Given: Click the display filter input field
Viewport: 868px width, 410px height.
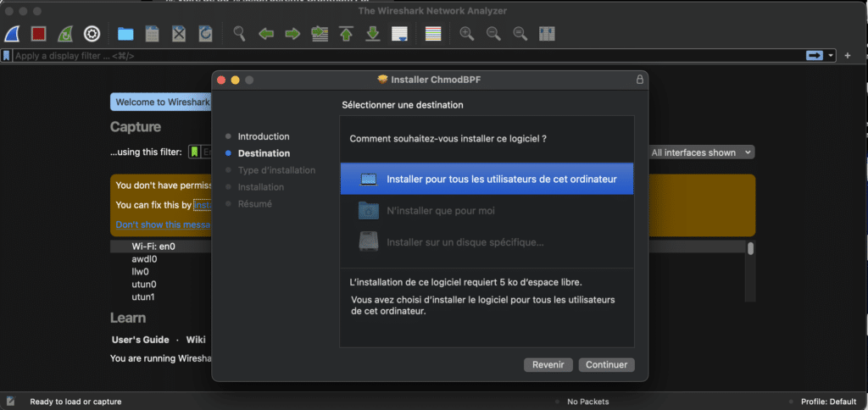Looking at the screenshot, I should [409, 56].
